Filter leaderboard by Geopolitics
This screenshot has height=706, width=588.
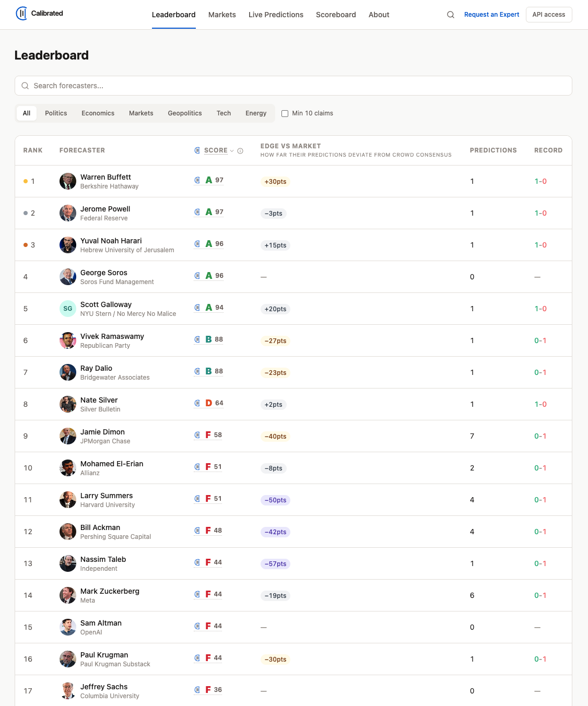(x=185, y=113)
